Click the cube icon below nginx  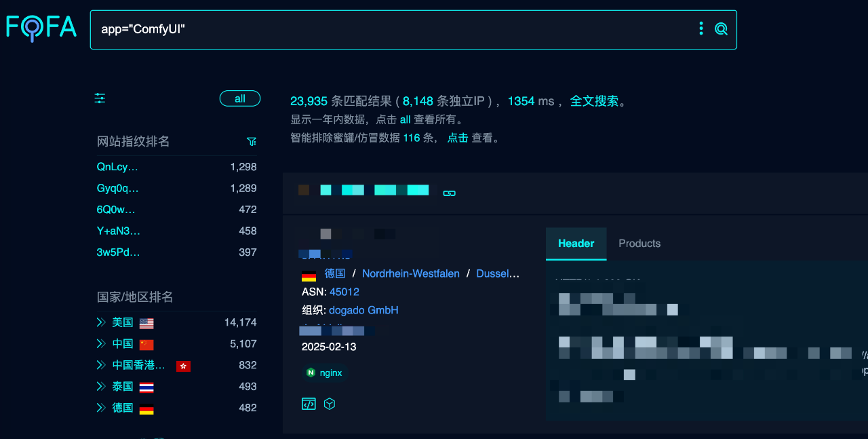pyautogui.click(x=330, y=404)
